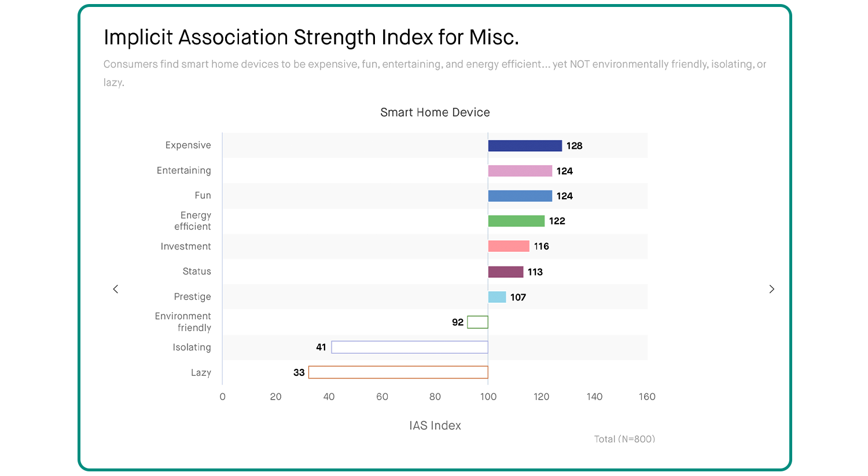
Task: Click the 33 value label
Action: coord(299,372)
